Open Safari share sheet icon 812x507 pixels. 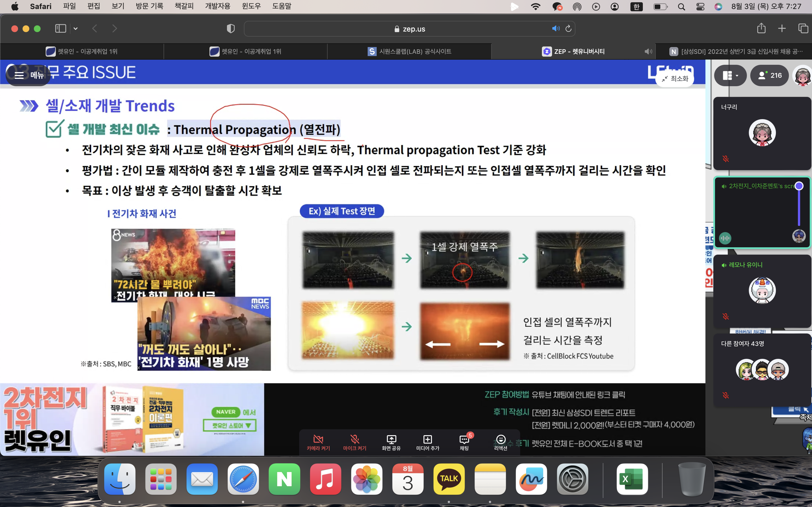[761, 28]
